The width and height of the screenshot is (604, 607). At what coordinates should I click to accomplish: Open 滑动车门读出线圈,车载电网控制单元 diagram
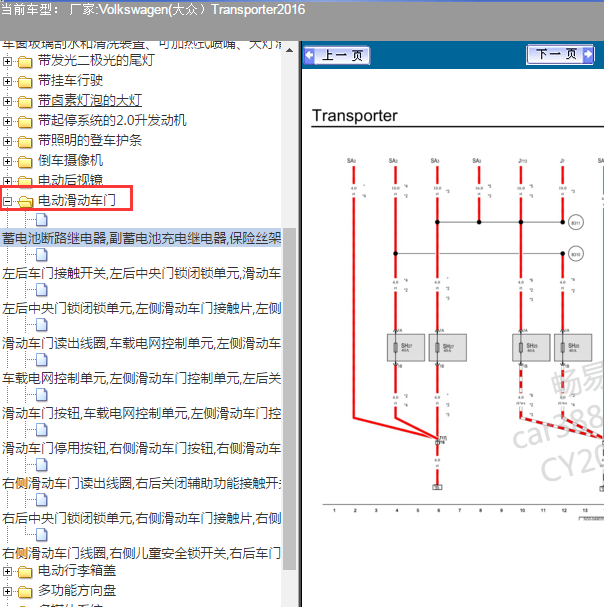coord(141,343)
